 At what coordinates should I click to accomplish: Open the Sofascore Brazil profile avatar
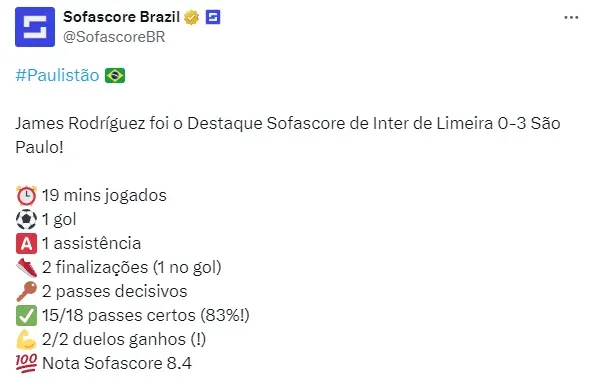click(x=35, y=27)
